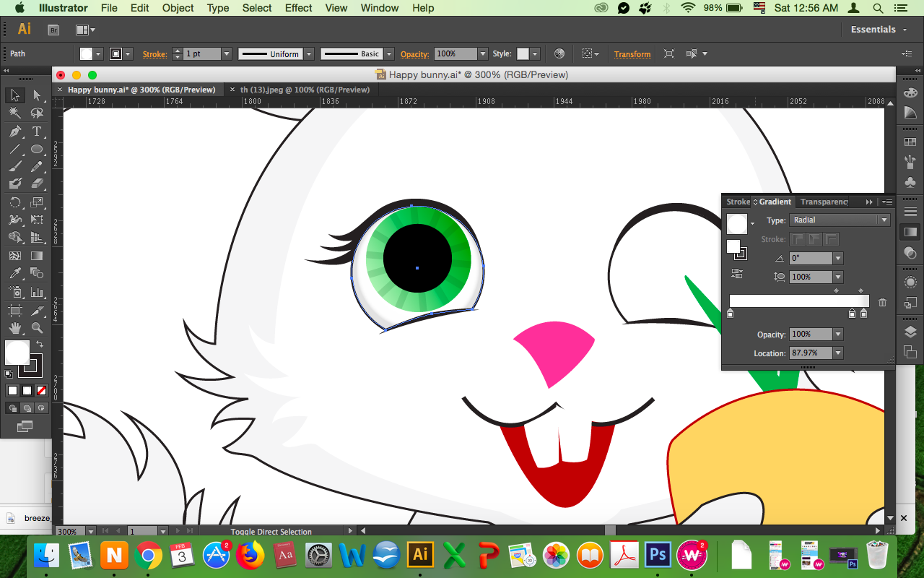Pick the Scale tool

click(37, 202)
